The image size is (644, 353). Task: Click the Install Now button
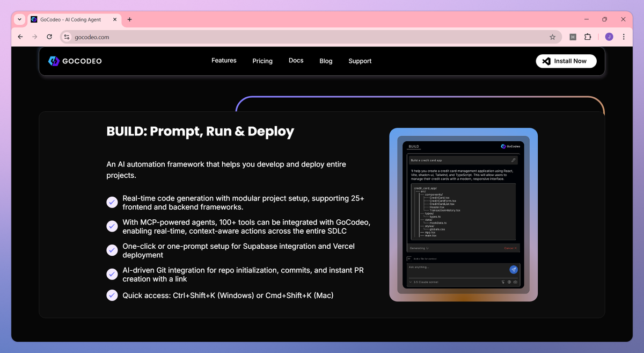pos(566,61)
